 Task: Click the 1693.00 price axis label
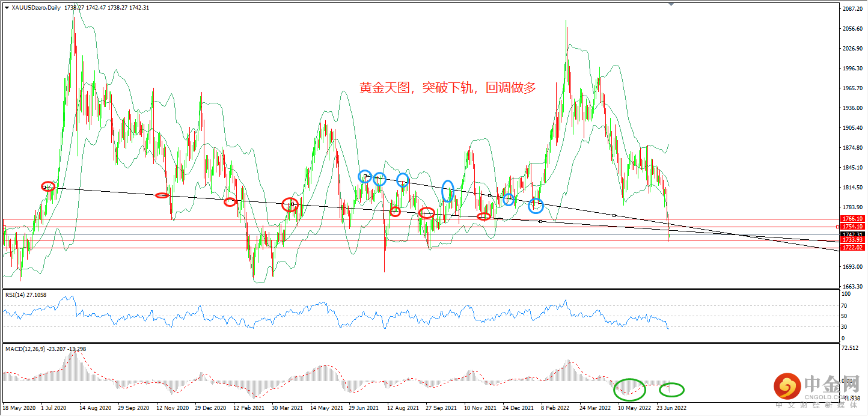[854, 267]
